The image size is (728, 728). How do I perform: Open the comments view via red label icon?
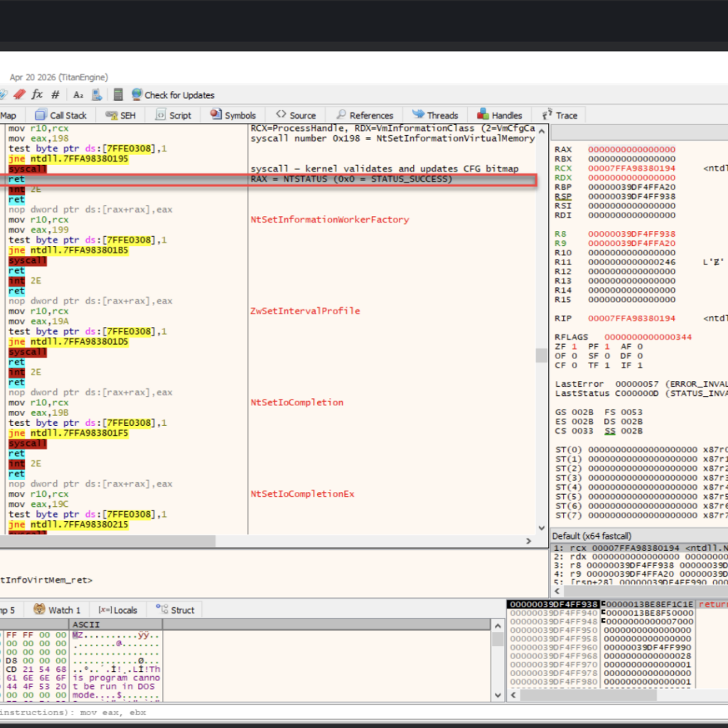pos(19,95)
